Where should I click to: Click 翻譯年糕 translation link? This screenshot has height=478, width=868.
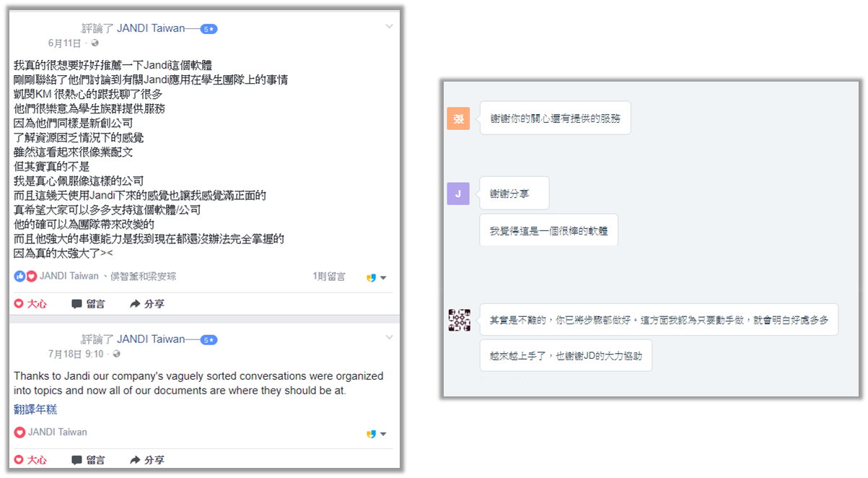[35, 409]
